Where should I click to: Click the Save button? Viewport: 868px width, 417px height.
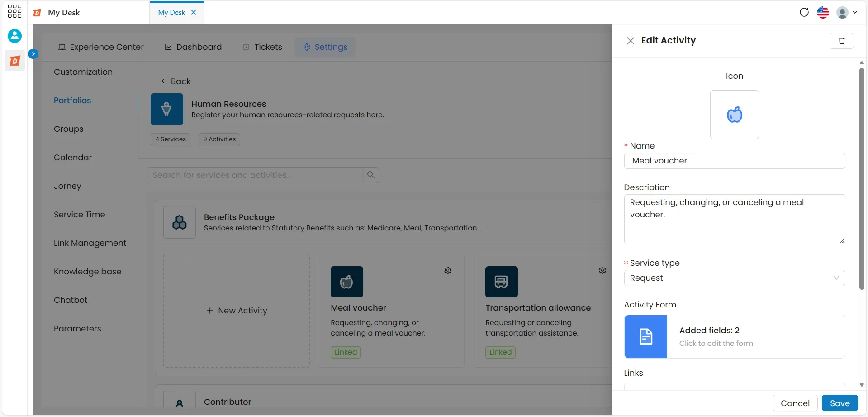(x=840, y=403)
